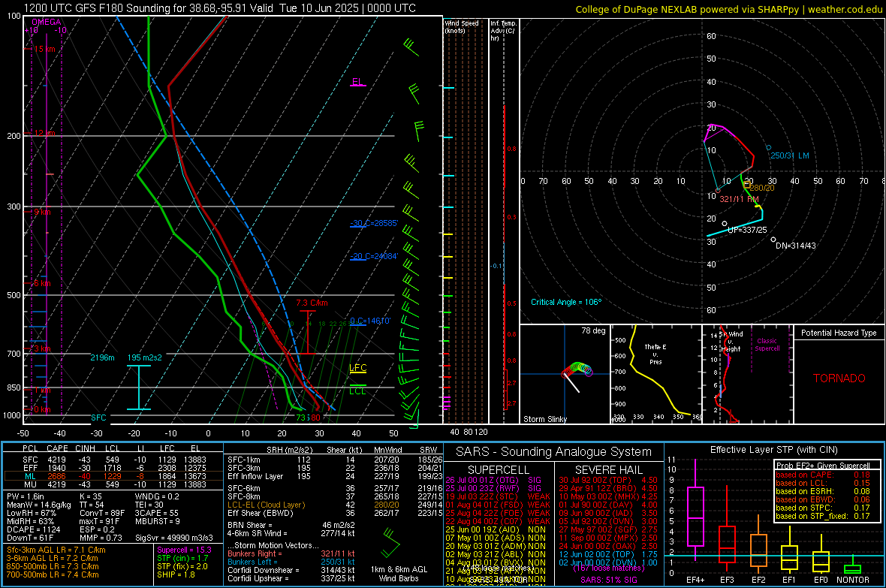Click the -20 C=24084' height label
Image resolution: width=886 pixels, height=588 pixels.
[x=374, y=256]
